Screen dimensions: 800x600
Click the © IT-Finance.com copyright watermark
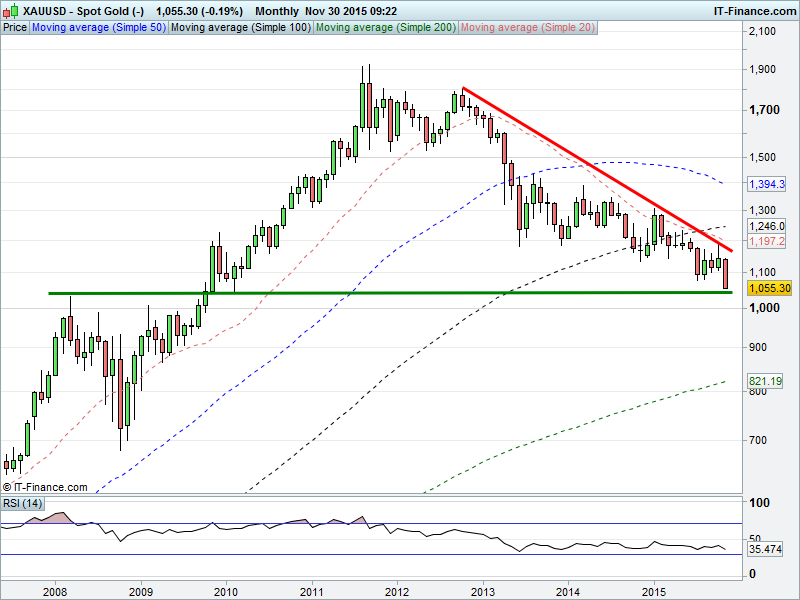point(46,487)
